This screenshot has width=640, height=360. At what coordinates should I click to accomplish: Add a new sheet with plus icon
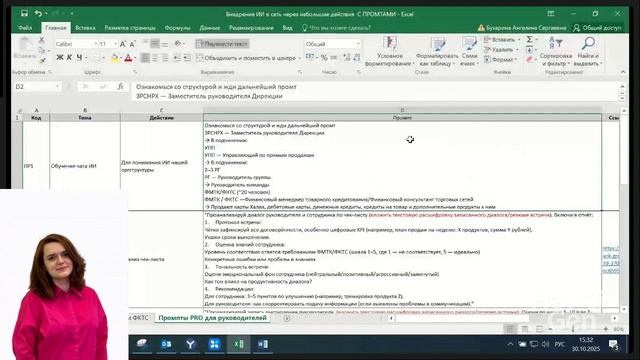(287, 318)
